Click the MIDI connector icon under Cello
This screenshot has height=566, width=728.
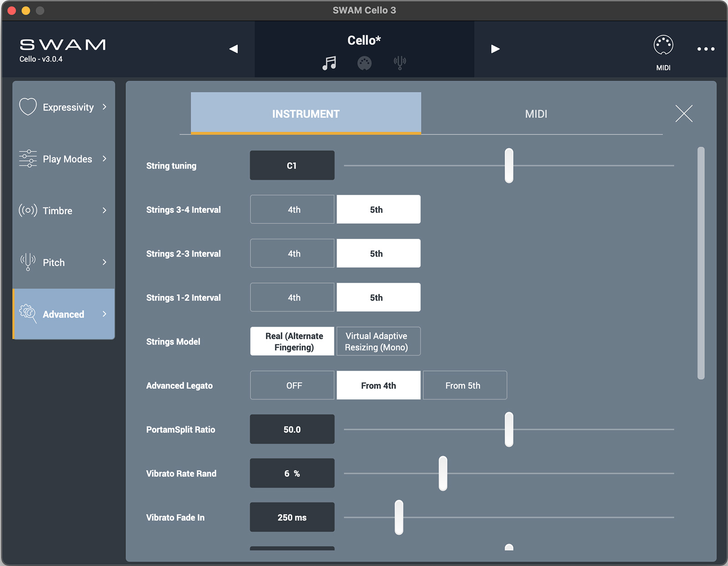[x=364, y=63]
